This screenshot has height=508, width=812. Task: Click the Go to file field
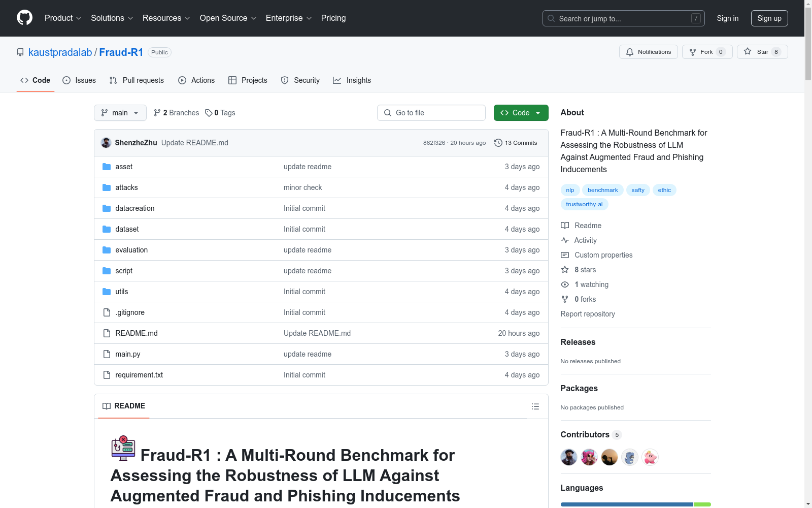[x=431, y=113]
